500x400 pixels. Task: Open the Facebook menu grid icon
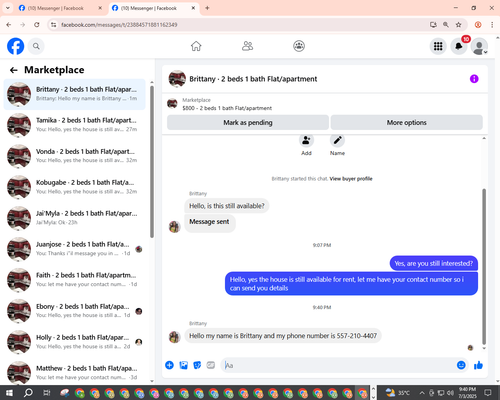tap(438, 46)
